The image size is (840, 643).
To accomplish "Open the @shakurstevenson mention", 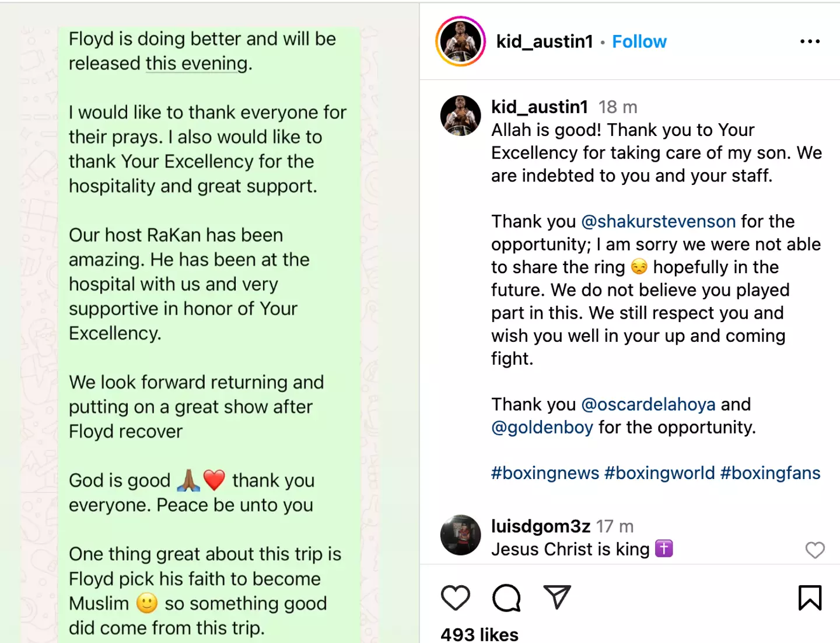I will pyautogui.click(x=659, y=222).
